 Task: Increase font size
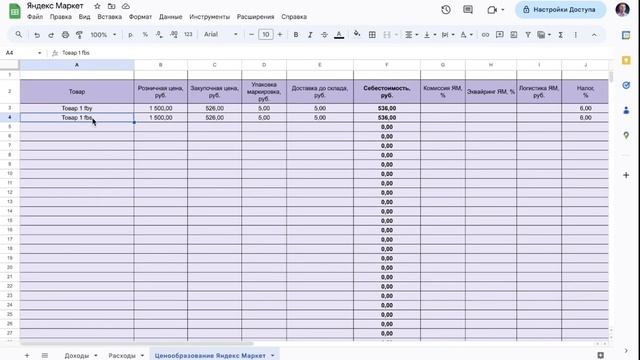tap(280, 35)
